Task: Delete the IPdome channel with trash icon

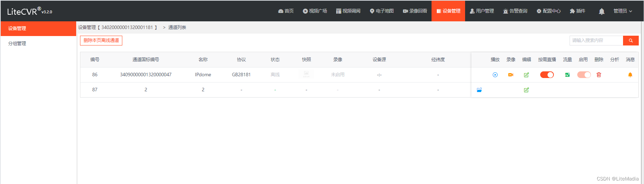Action: click(x=599, y=75)
